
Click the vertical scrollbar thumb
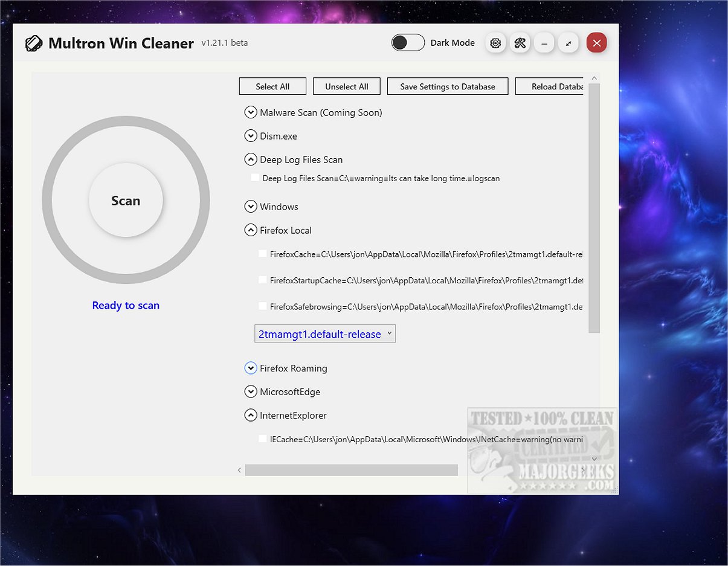click(x=594, y=208)
